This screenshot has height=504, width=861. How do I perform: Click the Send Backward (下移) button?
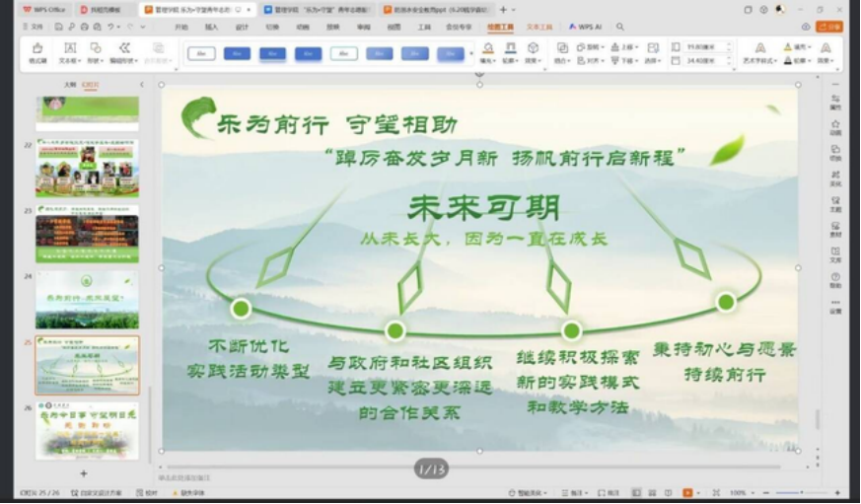click(x=625, y=60)
